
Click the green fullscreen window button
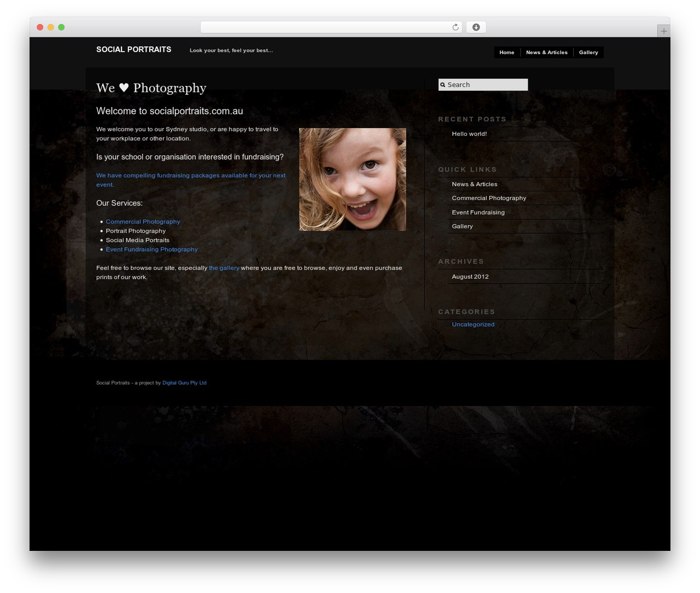click(x=61, y=27)
